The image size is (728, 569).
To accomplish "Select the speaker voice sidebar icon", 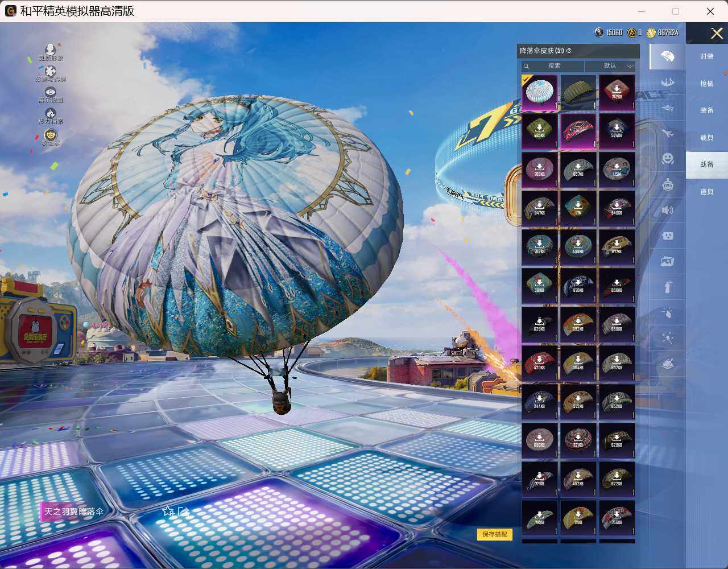I will (667, 210).
